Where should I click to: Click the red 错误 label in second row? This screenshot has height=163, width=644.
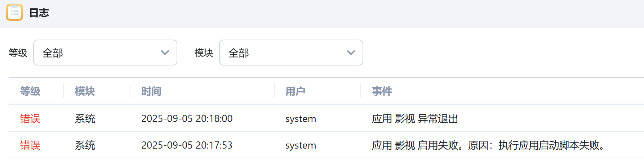(x=30, y=145)
